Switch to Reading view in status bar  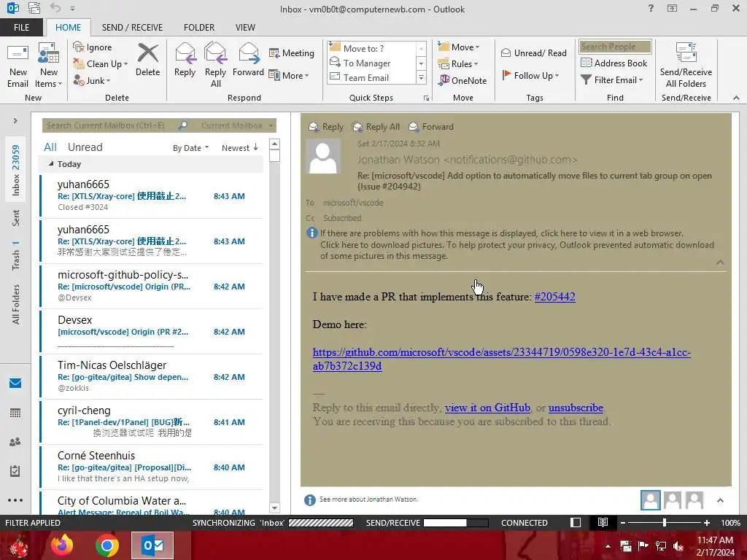[603, 522]
